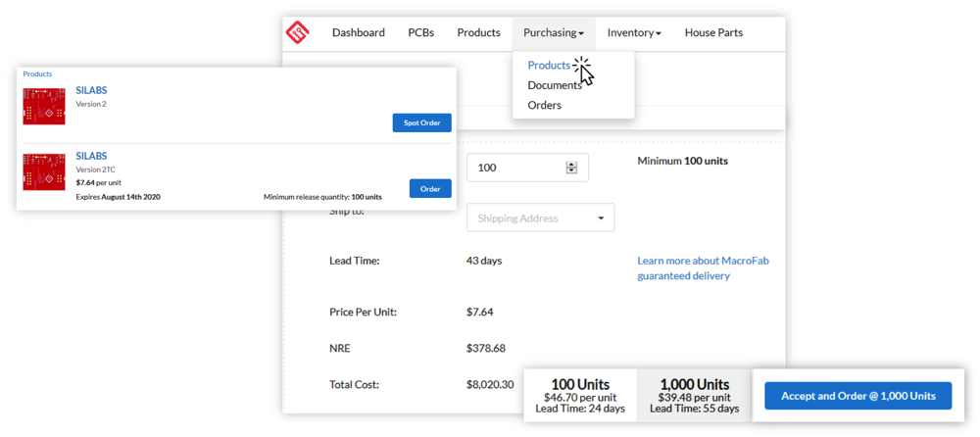This screenshot has height=437, width=980.
Task: Open the SILABS Version 2TC product link
Action: pyautogui.click(x=92, y=156)
